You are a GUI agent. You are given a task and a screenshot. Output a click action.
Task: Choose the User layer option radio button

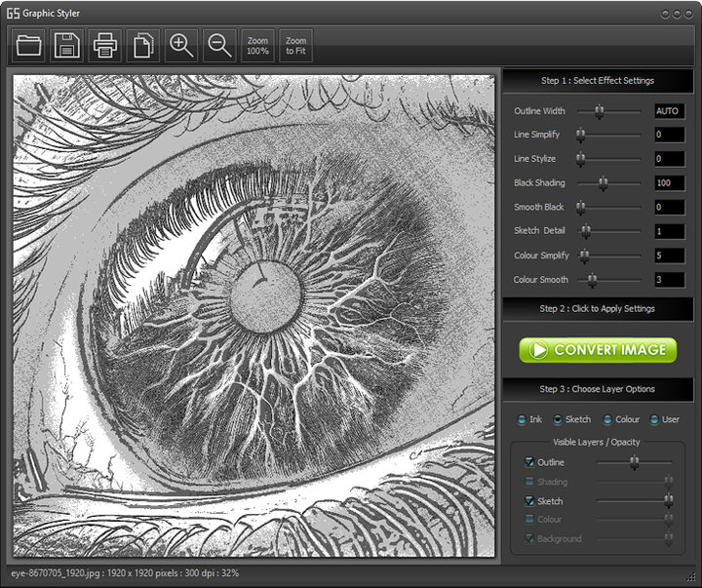[x=654, y=420]
